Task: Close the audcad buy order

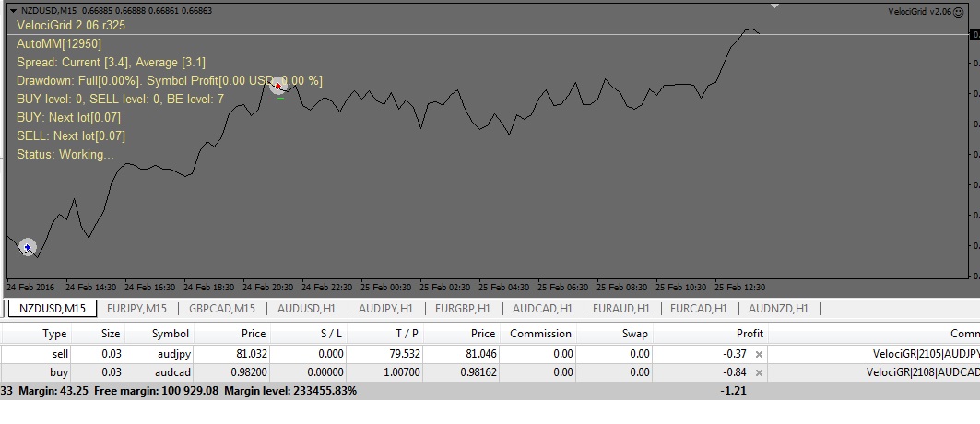Action: coord(759,372)
